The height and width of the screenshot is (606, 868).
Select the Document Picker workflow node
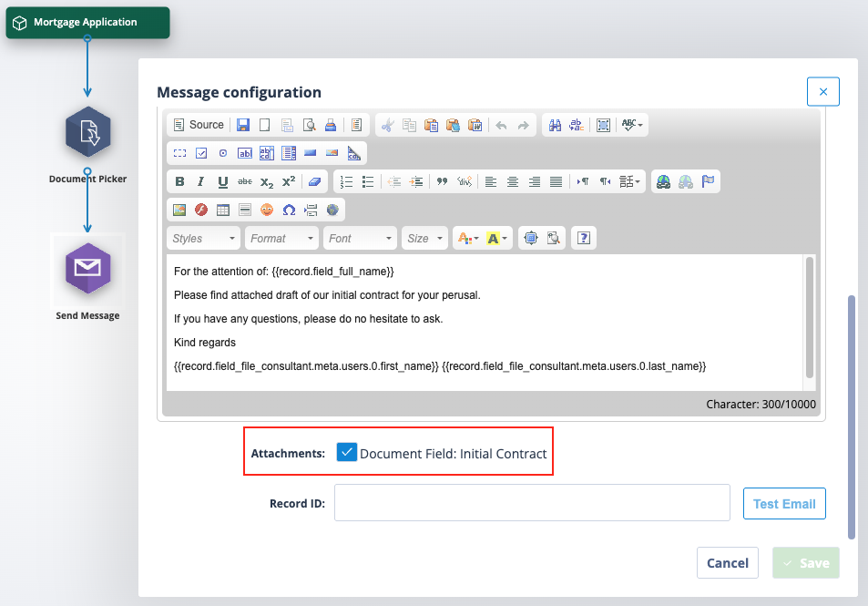(88, 133)
